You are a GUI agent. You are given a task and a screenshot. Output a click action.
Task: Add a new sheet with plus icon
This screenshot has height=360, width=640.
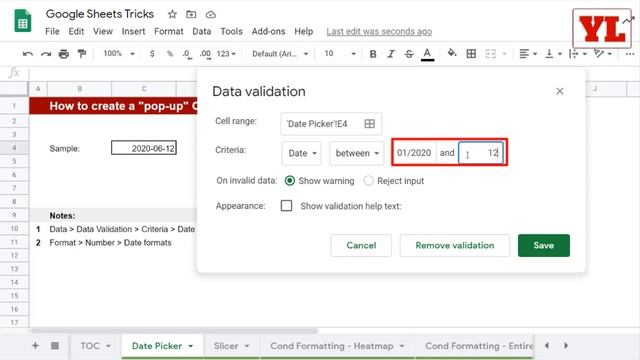pyautogui.click(x=35, y=346)
